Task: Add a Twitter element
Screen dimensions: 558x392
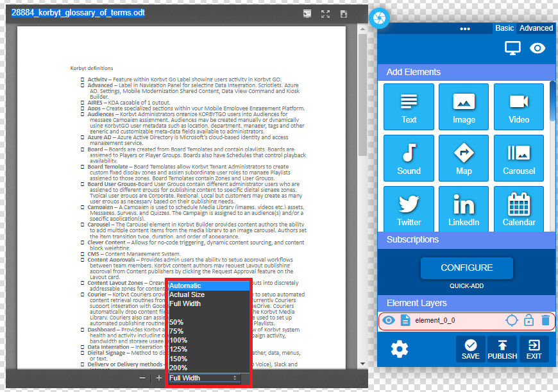Action: pyautogui.click(x=409, y=209)
